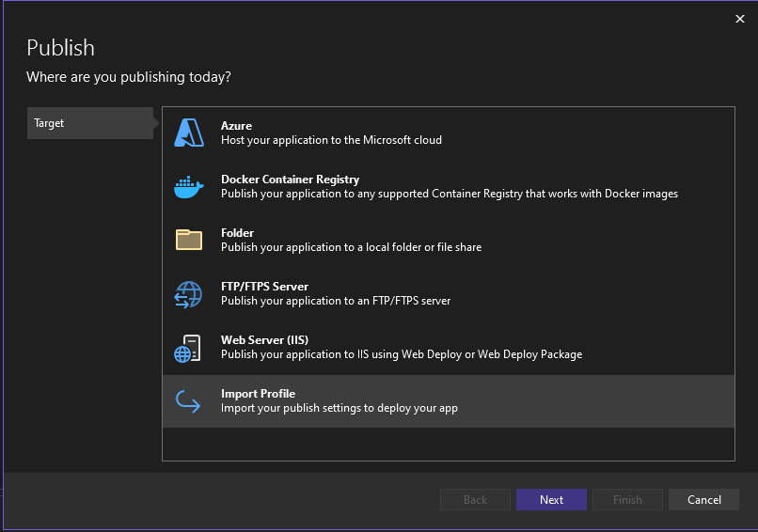Image resolution: width=758 pixels, height=532 pixels.
Task: Click the yellow Folder icon
Action: tap(189, 241)
